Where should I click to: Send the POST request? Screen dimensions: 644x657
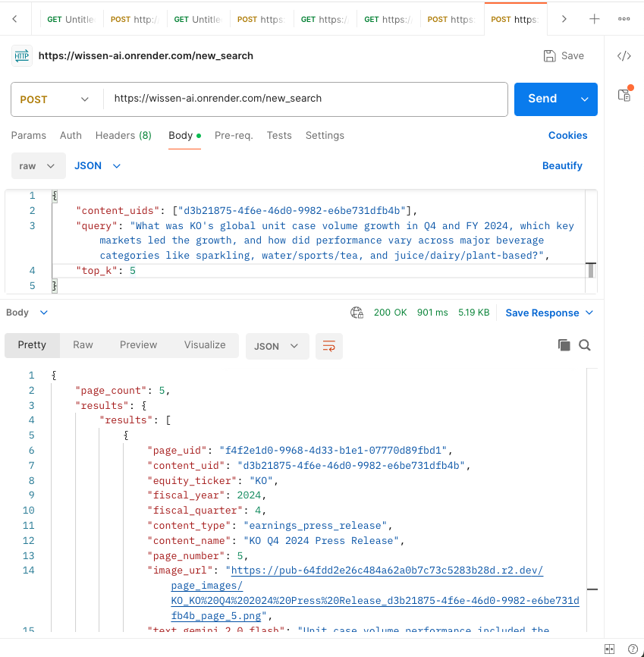tap(542, 99)
